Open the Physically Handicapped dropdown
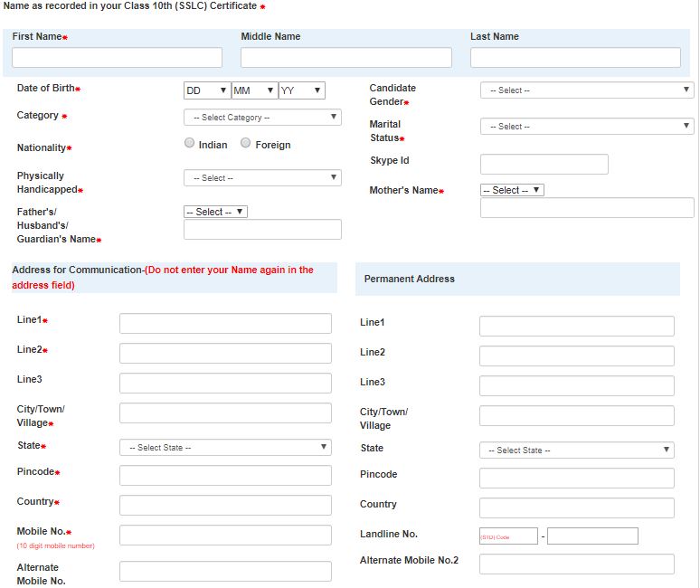Viewport: 700px width, 588px height. [262, 178]
